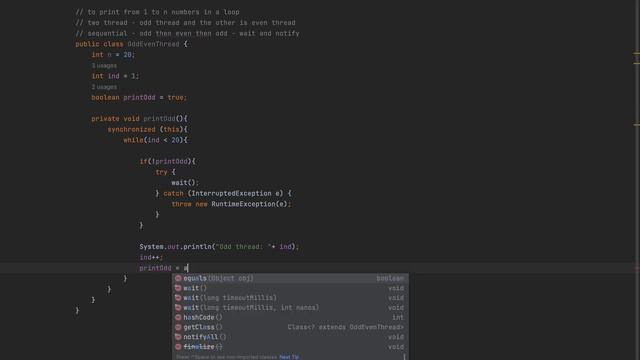Click the 'if(!printOdd)' condition
Screen dimensions: 640x360
(x=167, y=162)
